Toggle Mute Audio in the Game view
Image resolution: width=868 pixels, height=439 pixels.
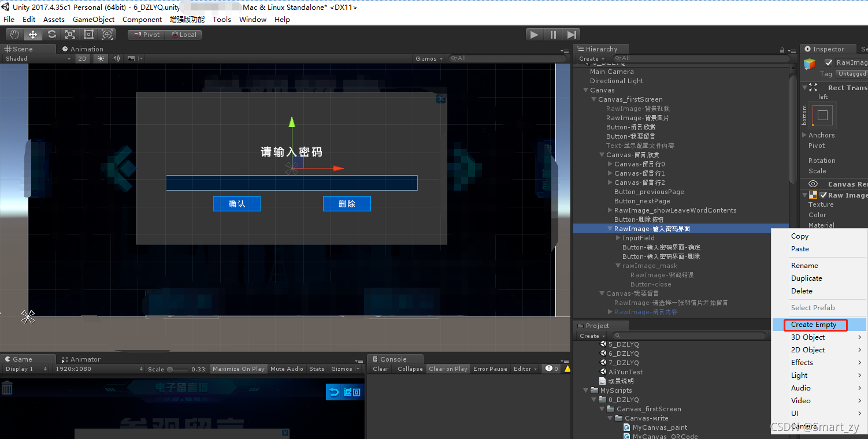point(287,369)
